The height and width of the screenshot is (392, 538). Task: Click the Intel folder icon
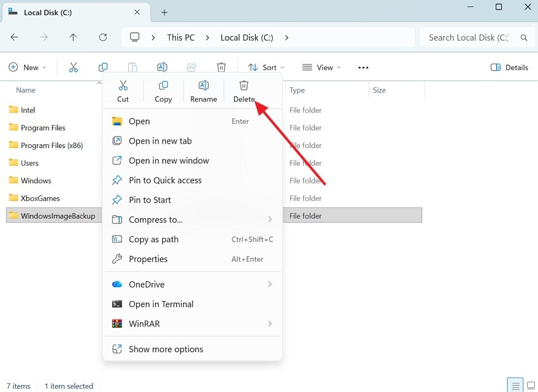pyautogui.click(x=13, y=109)
